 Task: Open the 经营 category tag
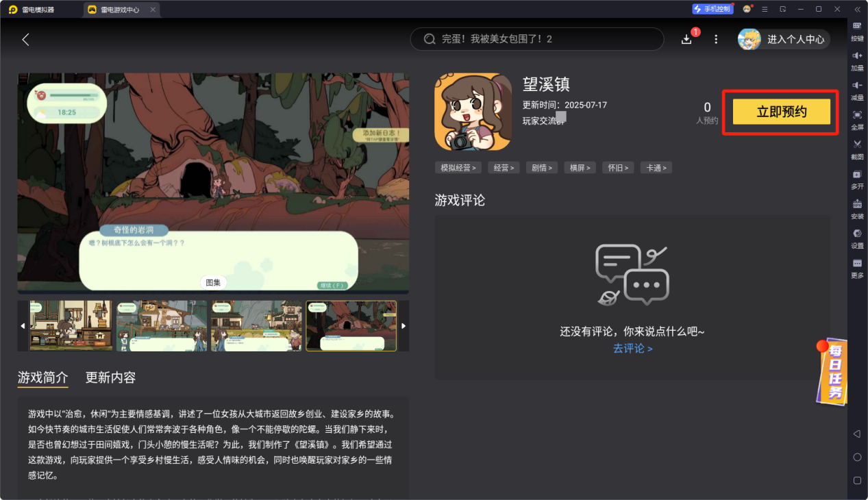pos(504,167)
